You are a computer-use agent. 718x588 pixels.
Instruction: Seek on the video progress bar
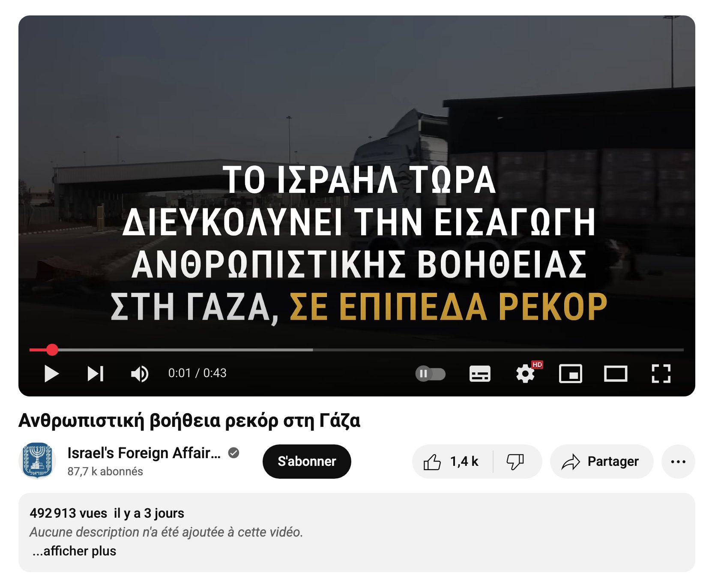click(x=356, y=350)
